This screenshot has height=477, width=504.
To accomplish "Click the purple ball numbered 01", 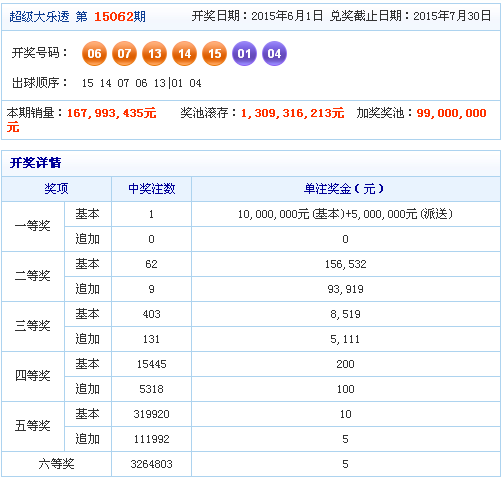I will point(244,53).
